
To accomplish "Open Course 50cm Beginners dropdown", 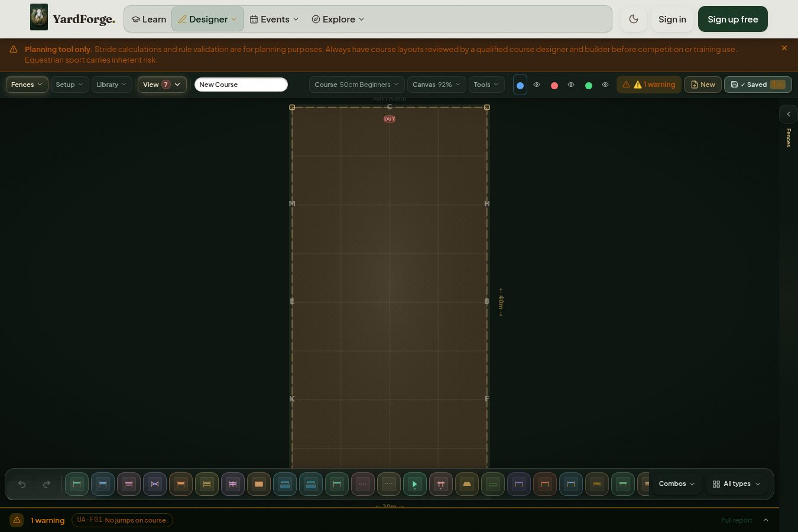I will (x=357, y=85).
